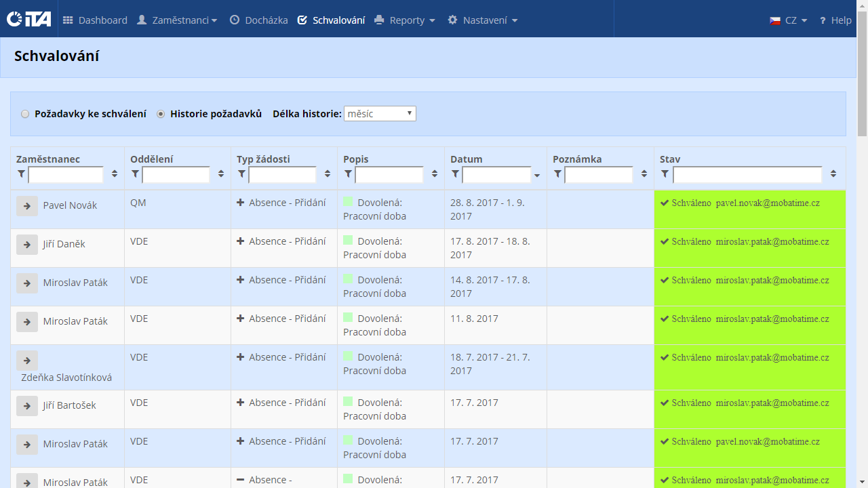
Task: Open Jiří Daněk row arrow button
Action: [x=27, y=245]
